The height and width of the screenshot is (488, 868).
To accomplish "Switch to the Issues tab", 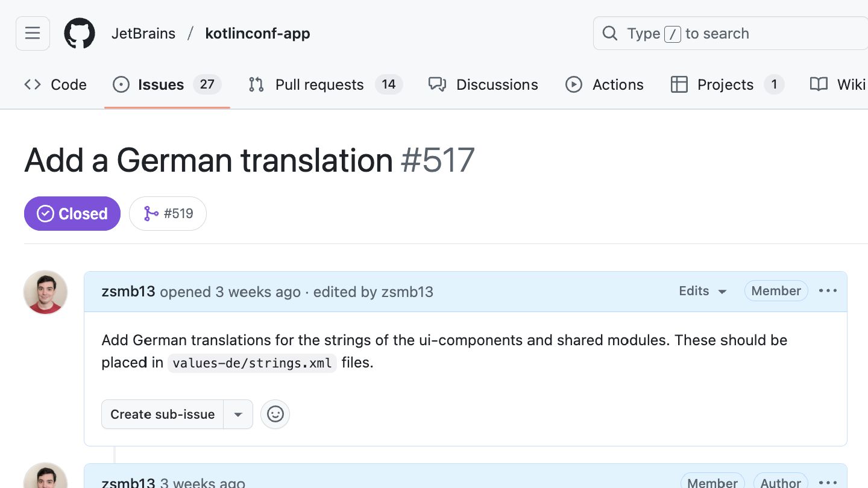I will [x=167, y=84].
